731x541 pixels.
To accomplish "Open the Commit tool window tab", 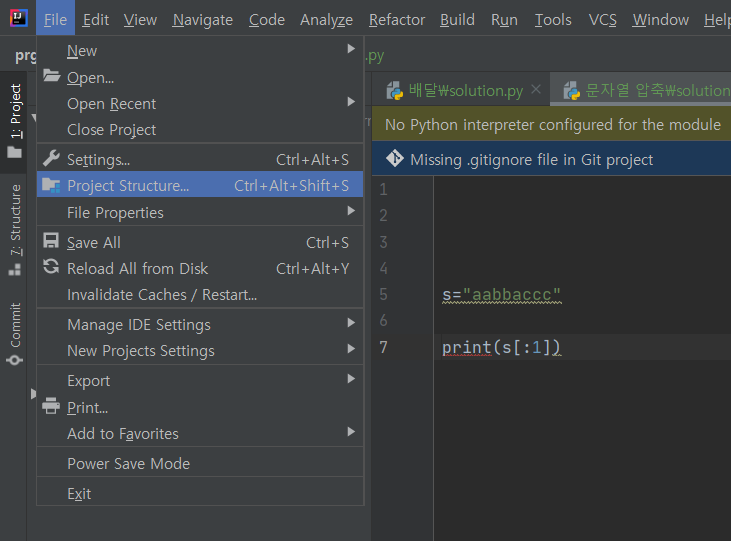I will pos(14,334).
